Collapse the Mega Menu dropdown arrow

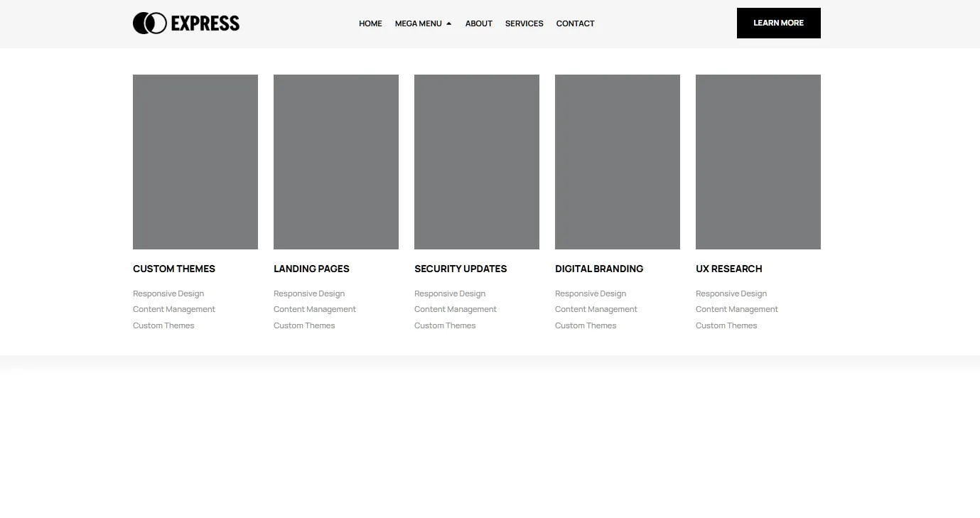pos(448,23)
